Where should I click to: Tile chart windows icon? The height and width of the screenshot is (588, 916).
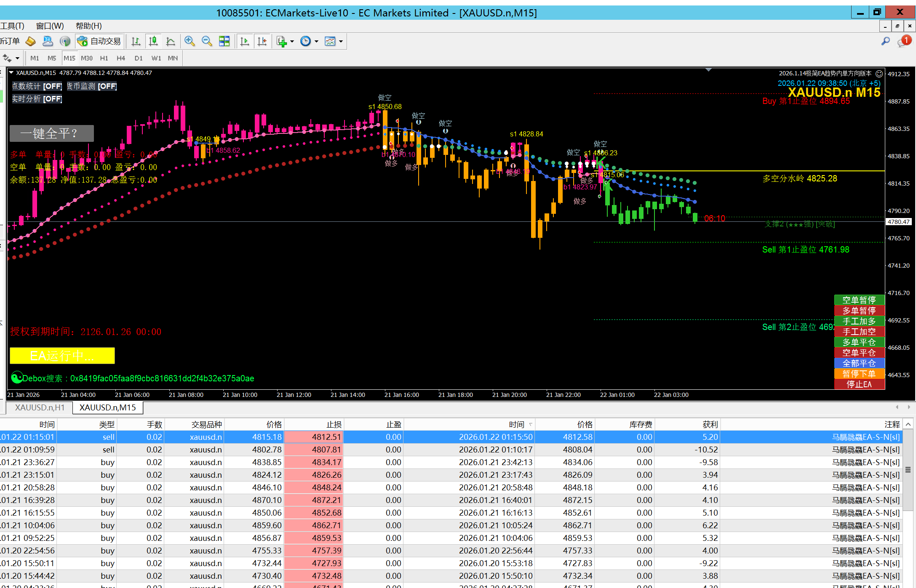coord(224,41)
